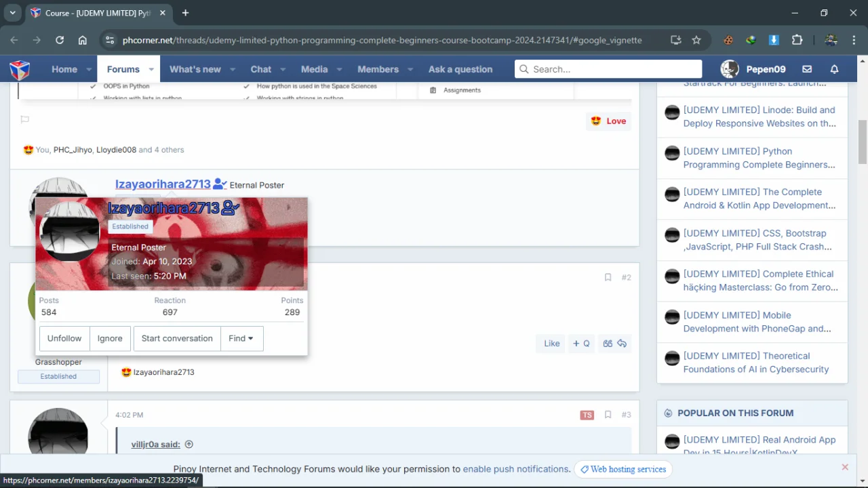Open the Forums nav tab

coord(123,69)
